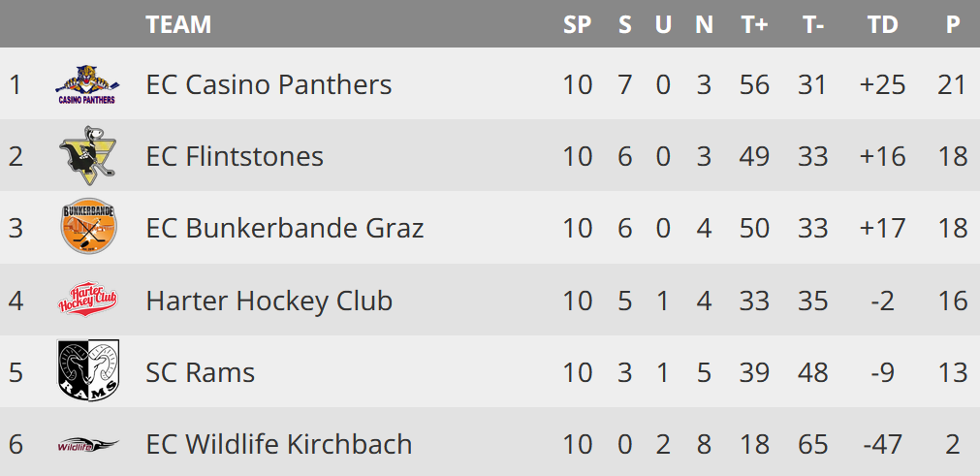This screenshot has height=476, width=980.
Task: Sort by the T+ column header
Action: pyautogui.click(x=754, y=24)
